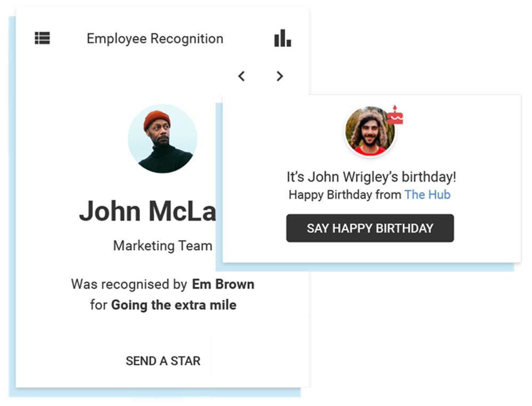Viewport: 532px width, 406px height.
Task: Click Going the extra mile text
Action: point(174,305)
